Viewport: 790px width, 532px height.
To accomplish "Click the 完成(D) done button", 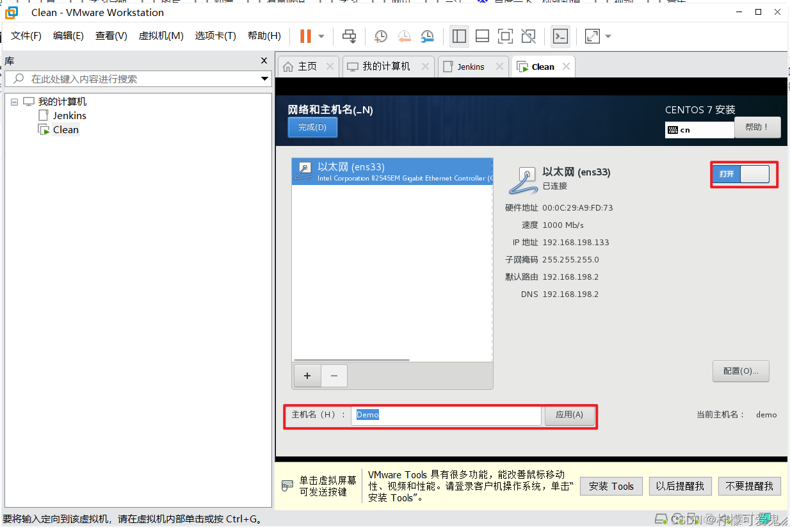I will coord(312,127).
